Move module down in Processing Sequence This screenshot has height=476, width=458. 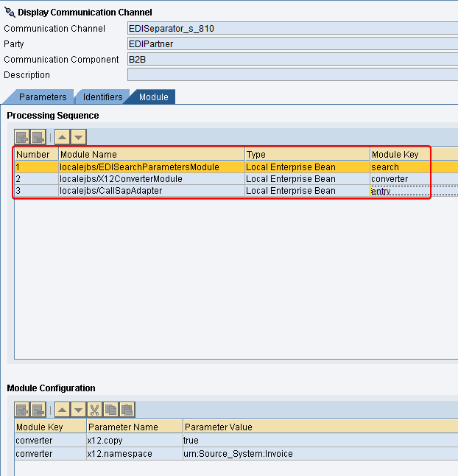(79, 137)
